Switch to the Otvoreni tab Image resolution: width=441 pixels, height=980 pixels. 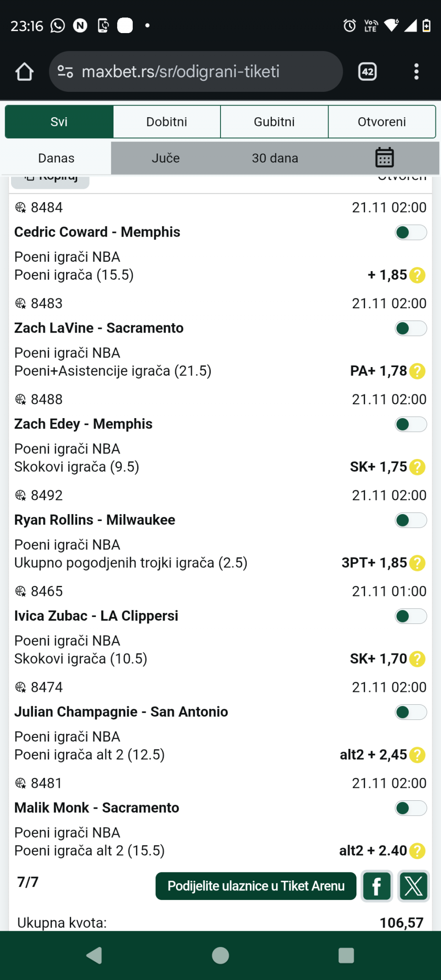(x=382, y=122)
